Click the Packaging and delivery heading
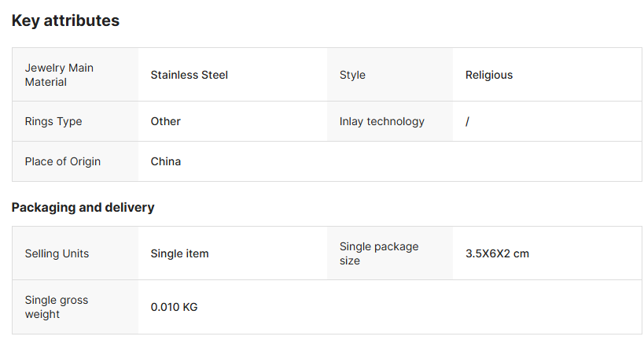The width and height of the screenshot is (644, 340). (83, 208)
